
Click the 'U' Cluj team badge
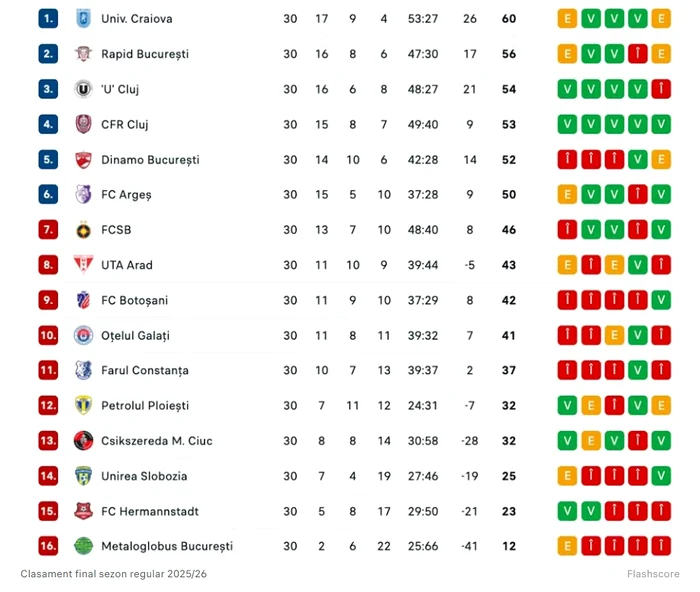click(x=83, y=89)
